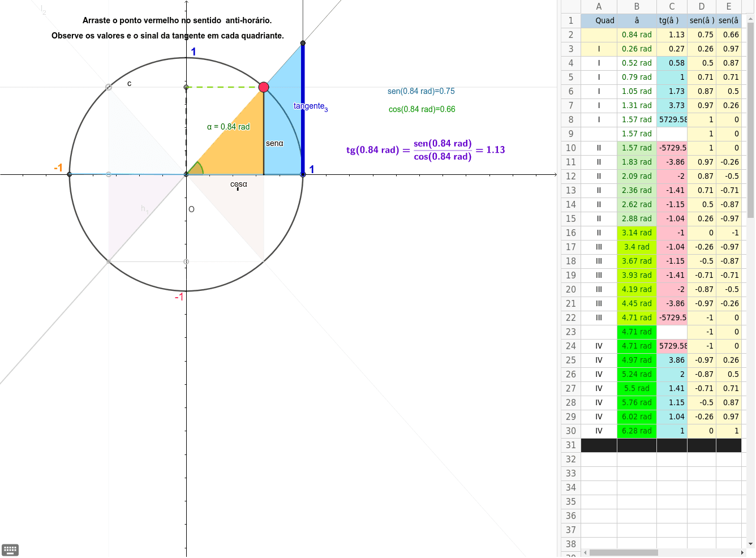The image size is (756, 558).
Task: Click cell '1.31 rad' in row 7
Action: (637, 105)
